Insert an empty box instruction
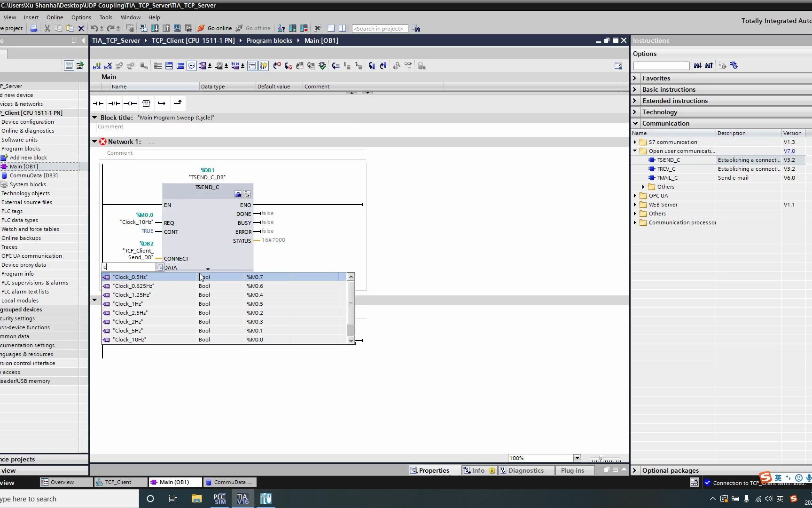812x508 pixels. 146,103
